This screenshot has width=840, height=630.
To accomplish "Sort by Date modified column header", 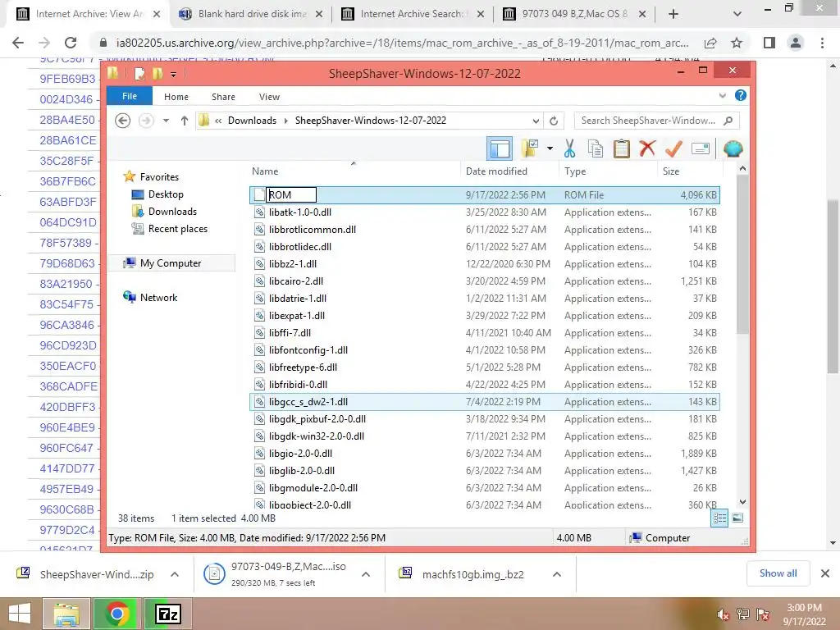I will pyautogui.click(x=496, y=171).
